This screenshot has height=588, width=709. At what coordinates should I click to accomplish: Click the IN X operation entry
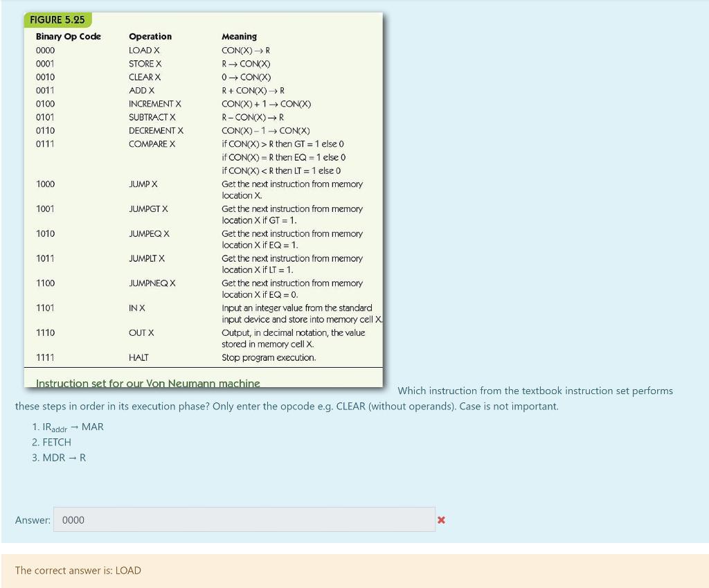click(136, 308)
